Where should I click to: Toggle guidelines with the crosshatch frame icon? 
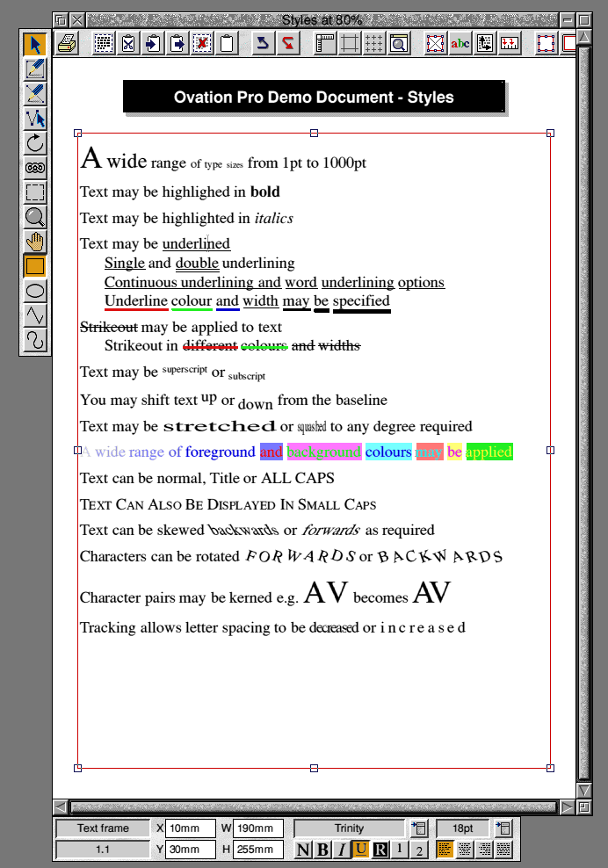[350, 43]
